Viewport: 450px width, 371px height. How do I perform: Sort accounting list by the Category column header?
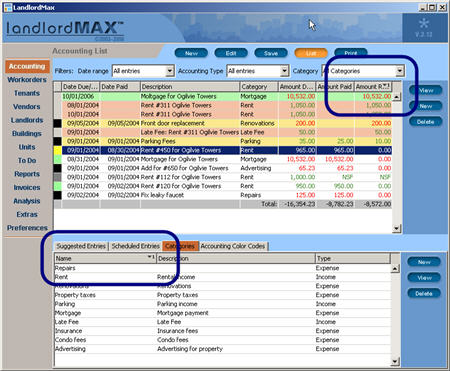click(259, 87)
